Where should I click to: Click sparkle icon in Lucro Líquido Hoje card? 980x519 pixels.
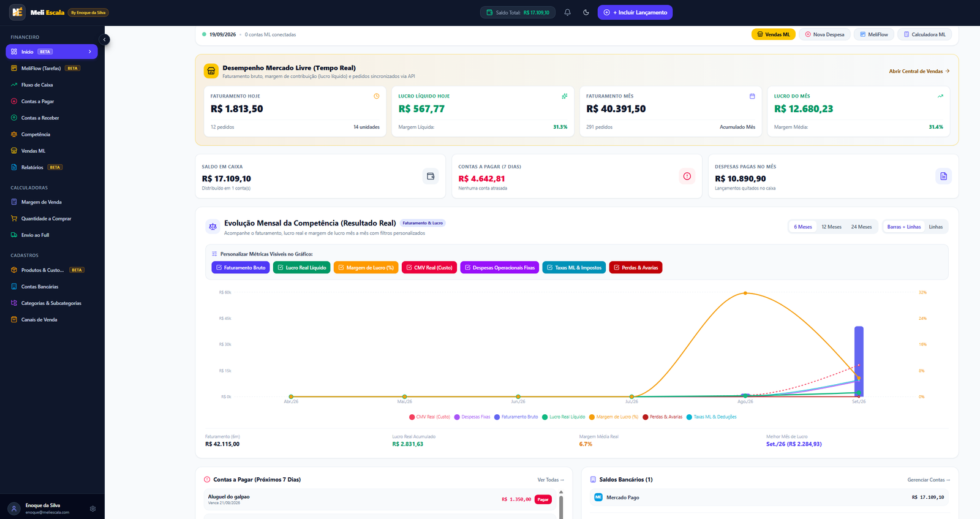point(564,96)
